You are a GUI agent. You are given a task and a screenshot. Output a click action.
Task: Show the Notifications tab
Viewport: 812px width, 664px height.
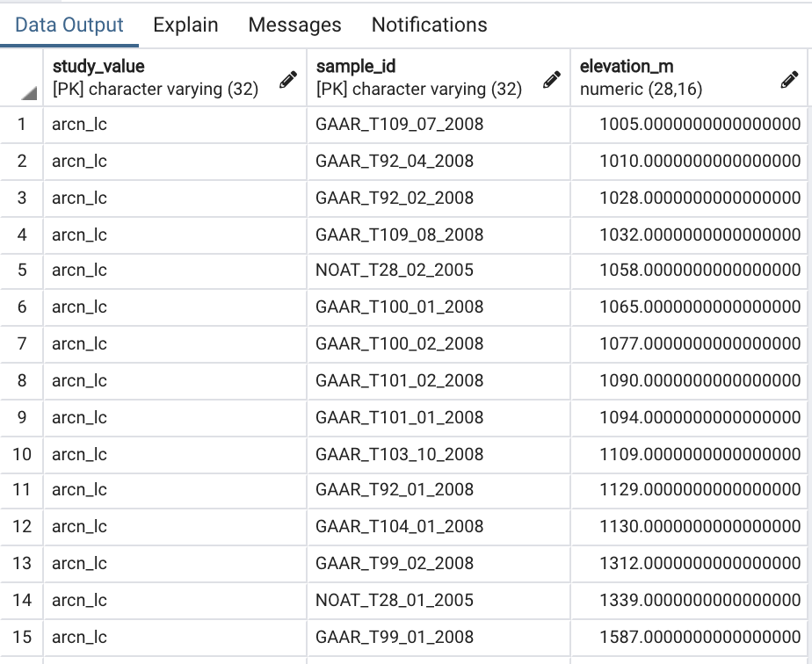tap(429, 25)
